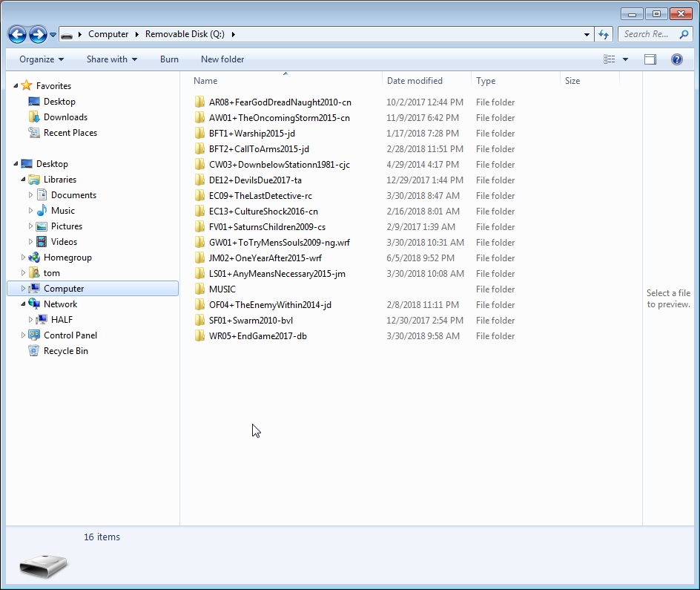Click the Refresh button next to address bar

click(x=604, y=34)
